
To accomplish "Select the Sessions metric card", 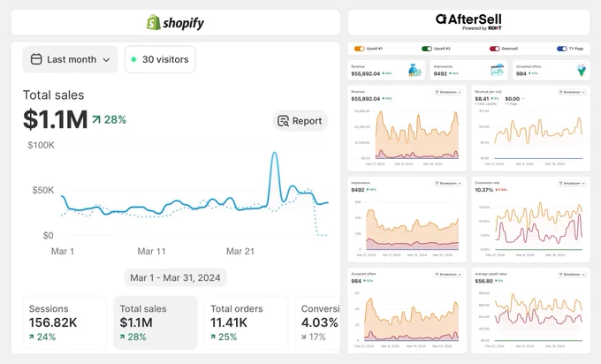I will coord(65,322).
